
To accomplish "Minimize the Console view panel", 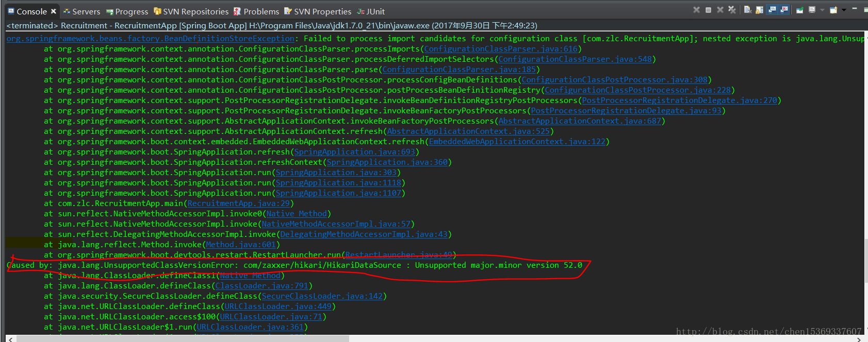I will [x=854, y=9].
